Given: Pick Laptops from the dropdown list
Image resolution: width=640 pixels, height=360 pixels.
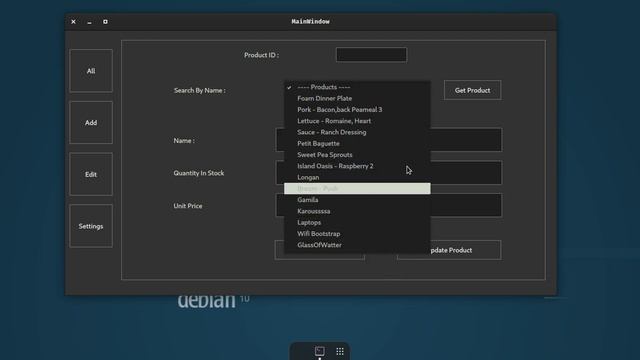Looking at the screenshot, I should click(357, 222).
